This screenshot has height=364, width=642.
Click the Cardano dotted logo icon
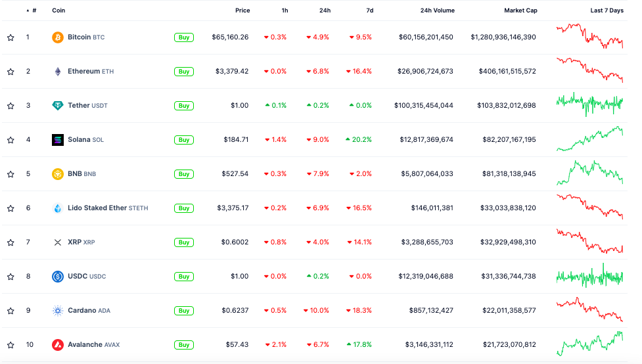(x=58, y=311)
